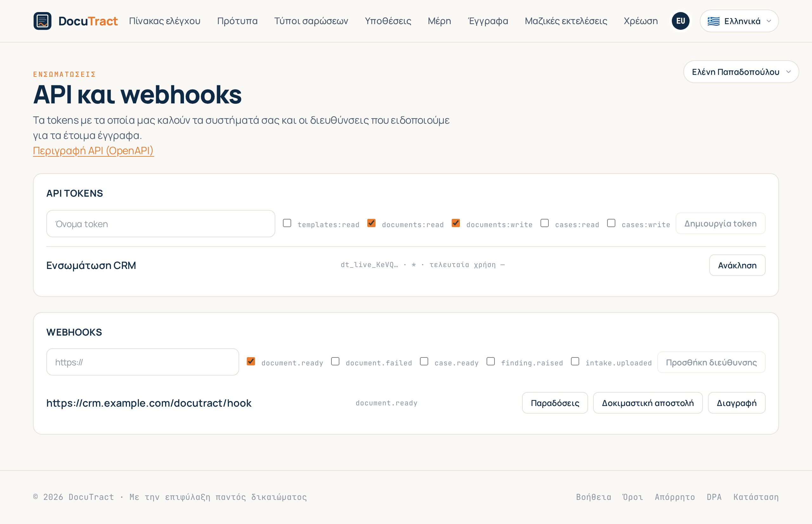Click the dt_live_KeVQ… token details text
812x524 pixels.
(423, 265)
